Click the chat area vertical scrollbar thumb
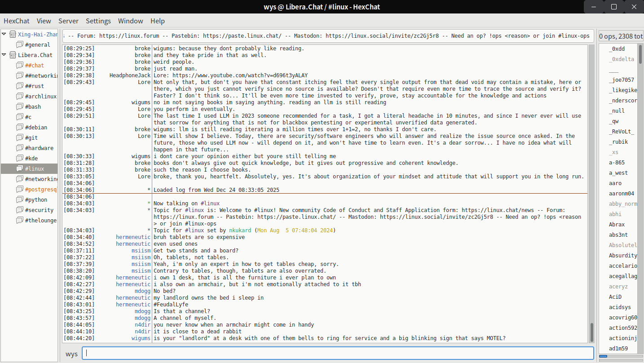This screenshot has width=644, height=363. point(592,332)
